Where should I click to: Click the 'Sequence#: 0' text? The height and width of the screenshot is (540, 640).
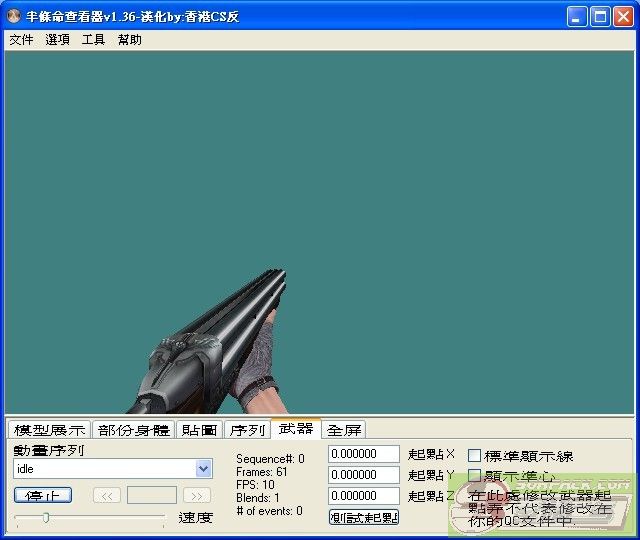coord(270,459)
